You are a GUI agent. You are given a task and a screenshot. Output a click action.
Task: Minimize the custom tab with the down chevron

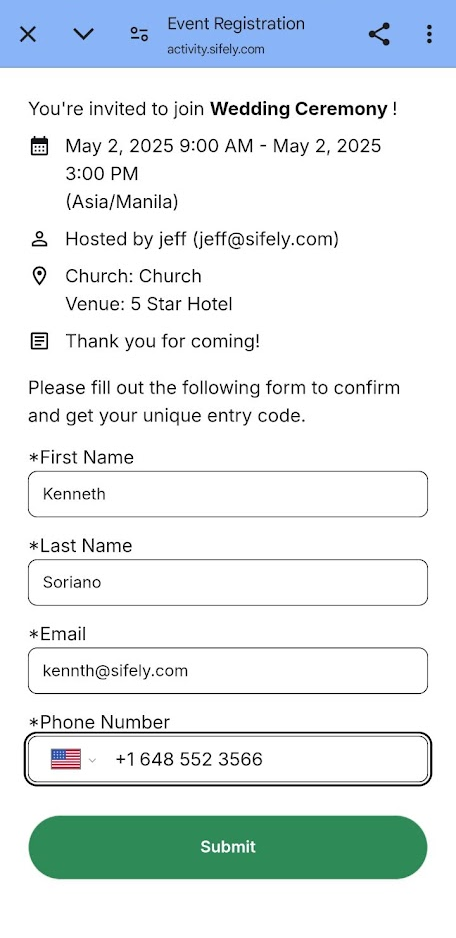[x=83, y=34]
